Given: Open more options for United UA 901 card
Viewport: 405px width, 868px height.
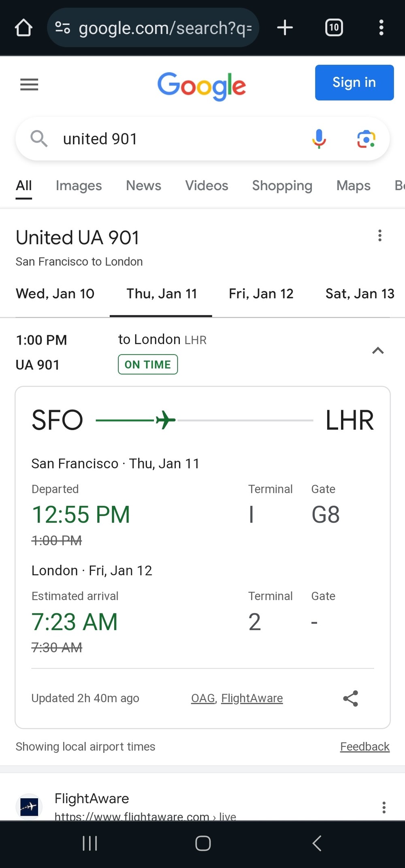Looking at the screenshot, I should coord(380,236).
